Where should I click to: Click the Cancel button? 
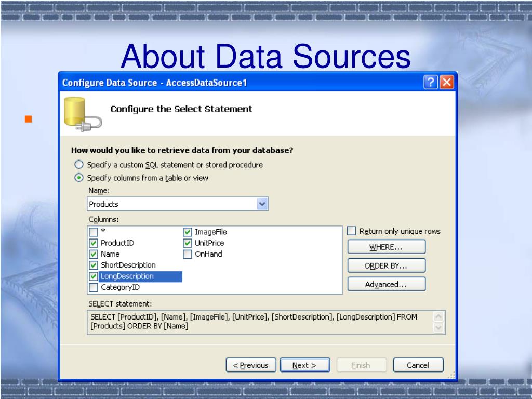pos(418,365)
